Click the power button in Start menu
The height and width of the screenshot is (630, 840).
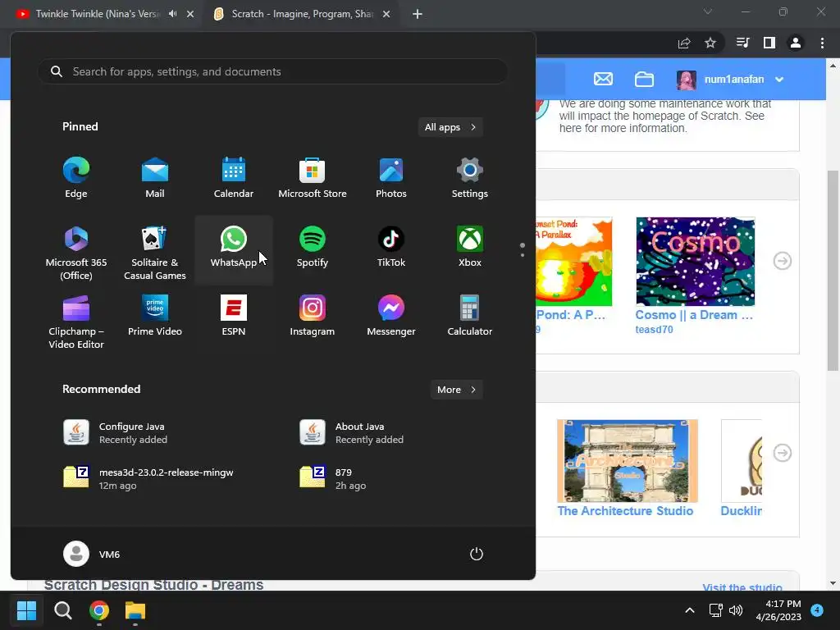point(477,554)
